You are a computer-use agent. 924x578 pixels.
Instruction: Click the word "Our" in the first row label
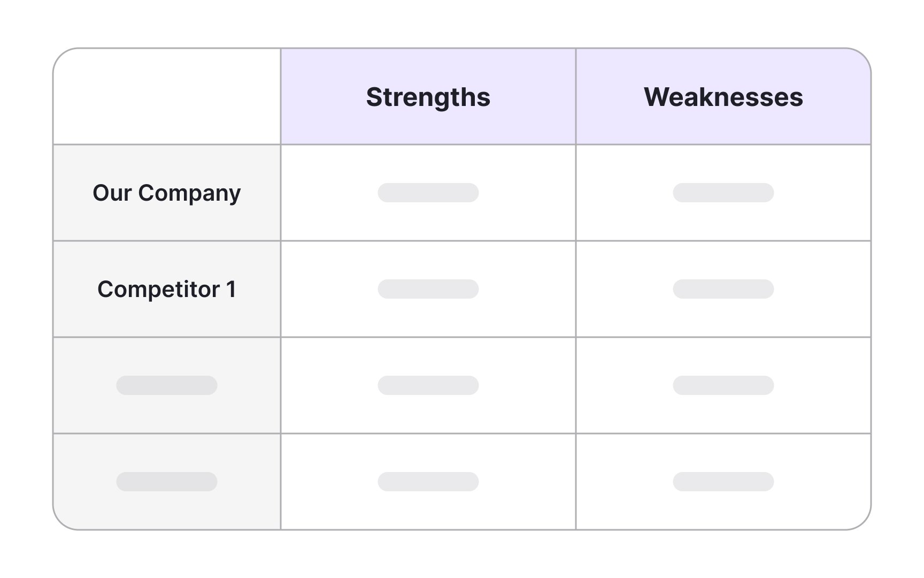112,193
